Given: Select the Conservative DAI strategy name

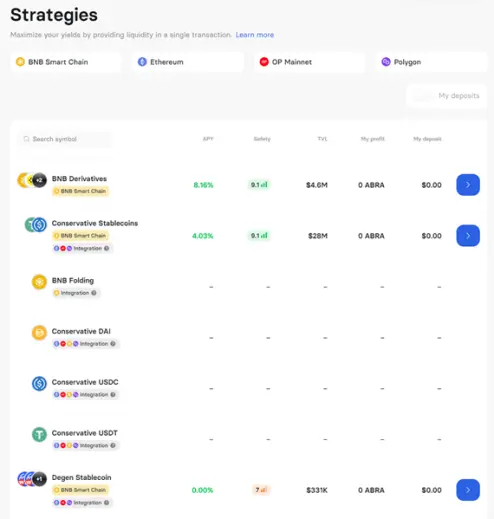Looking at the screenshot, I should (x=81, y=331).
